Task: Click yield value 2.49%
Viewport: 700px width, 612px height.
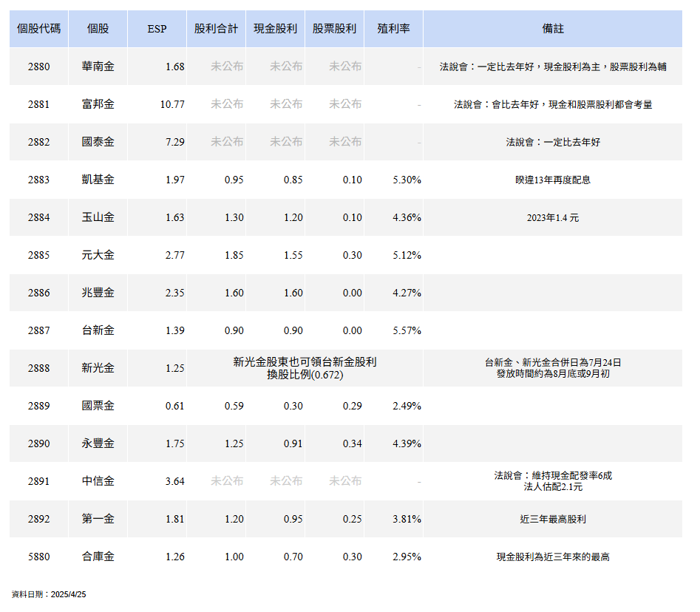Action: pyautogui.click(x=407, y=407)
